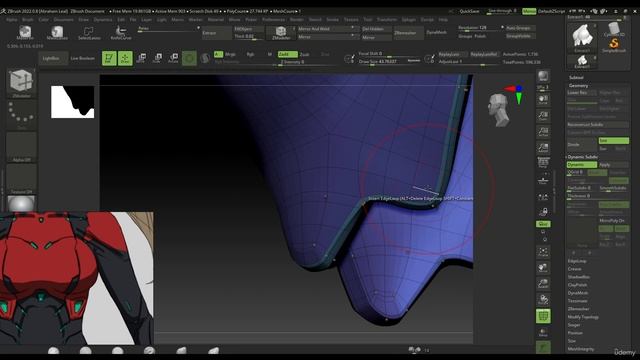Toggle the Rgb mode
This screenshot has width=640, height=360.
click(x=250, y=54)
